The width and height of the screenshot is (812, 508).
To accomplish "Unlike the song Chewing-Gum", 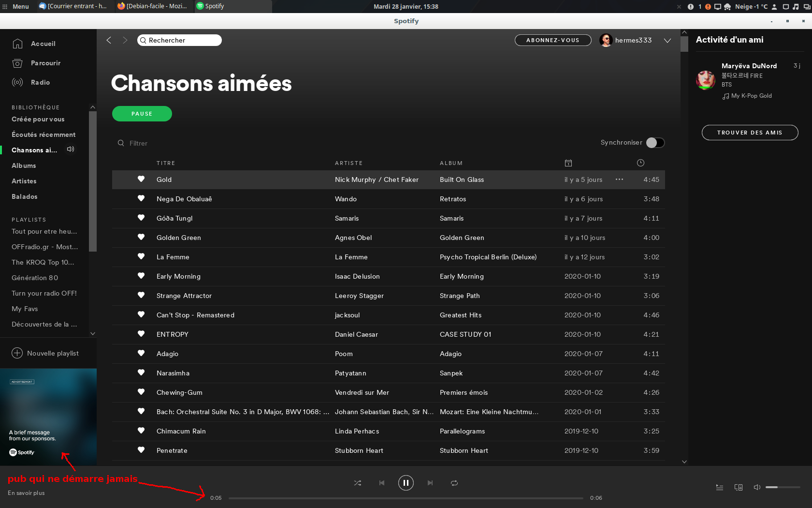I will click(141, 392).
